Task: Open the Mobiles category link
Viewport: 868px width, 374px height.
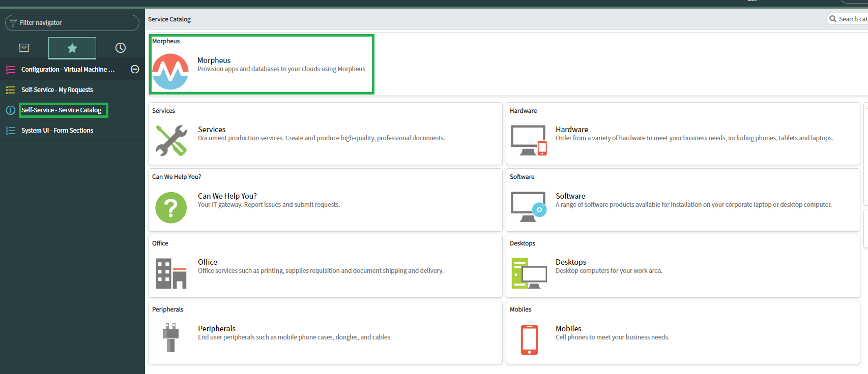Action: [568, 329]
